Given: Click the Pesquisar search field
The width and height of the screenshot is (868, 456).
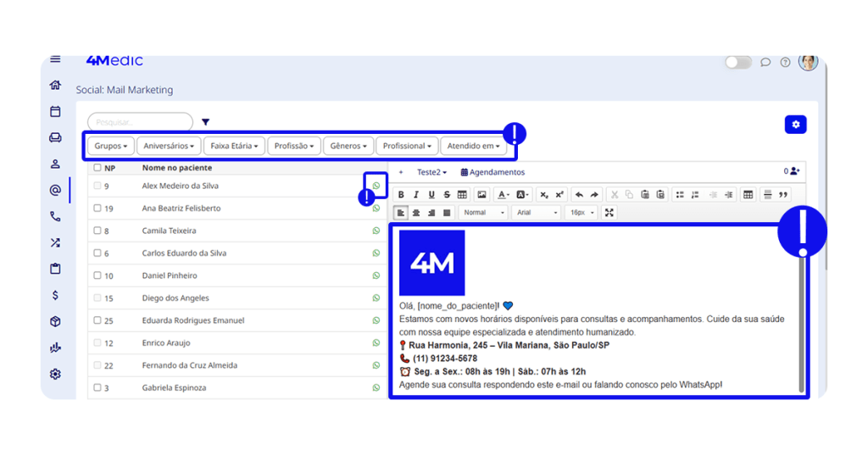Looking at the screenshot, I should (140, 122).
